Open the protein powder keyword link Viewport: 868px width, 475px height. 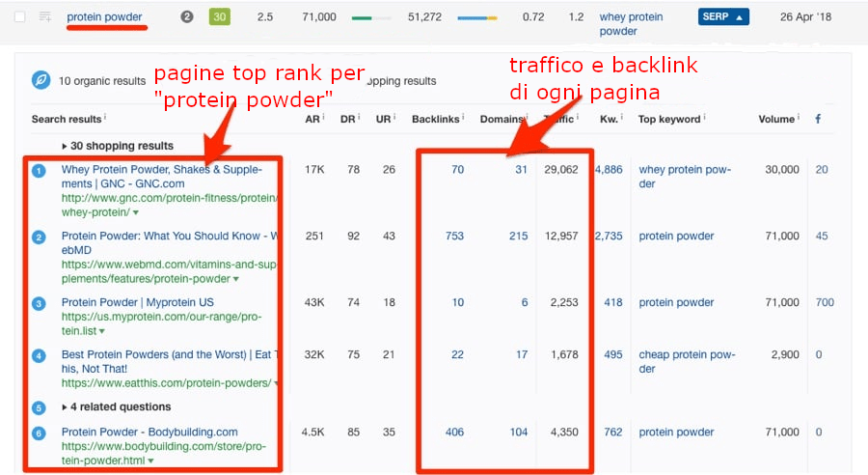[104, 16]
